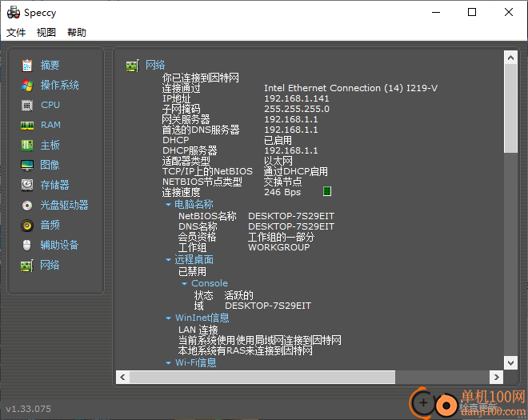Select 音频 label in the sidebar
528x420 pixels.
(x=50, y=225)
